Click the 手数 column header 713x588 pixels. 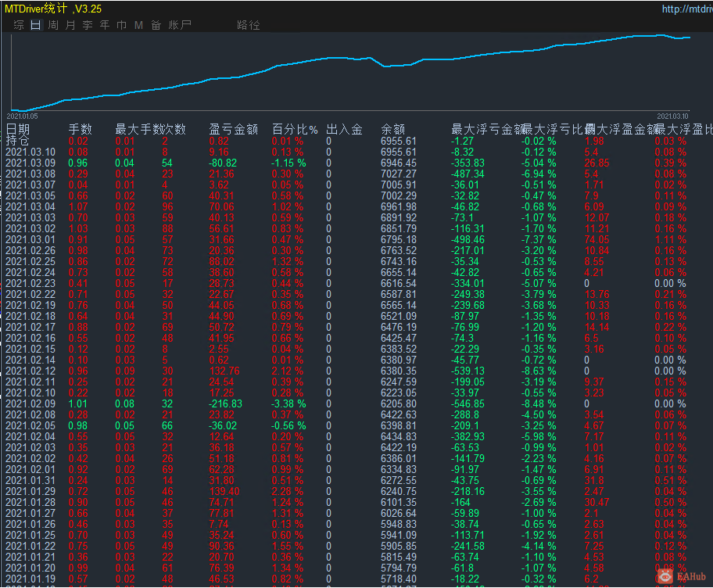click(x=80, y=129)
